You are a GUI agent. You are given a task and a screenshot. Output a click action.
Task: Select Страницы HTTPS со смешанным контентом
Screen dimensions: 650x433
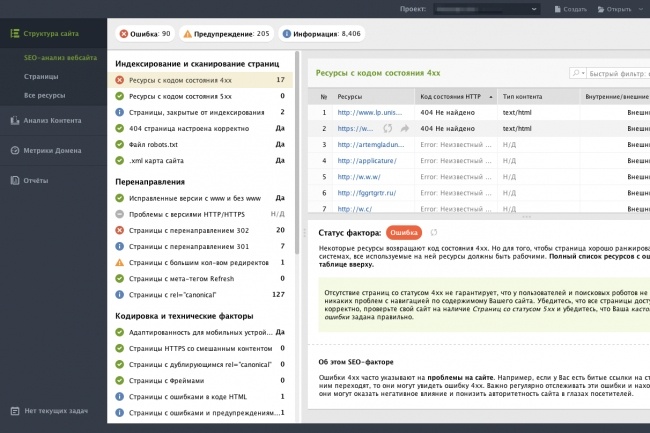click(x=200, y=348)
